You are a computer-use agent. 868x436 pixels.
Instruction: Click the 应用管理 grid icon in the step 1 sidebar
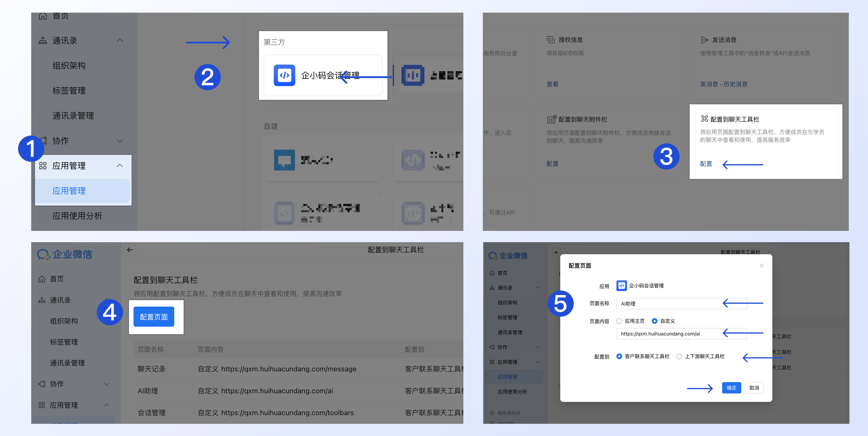43,166
